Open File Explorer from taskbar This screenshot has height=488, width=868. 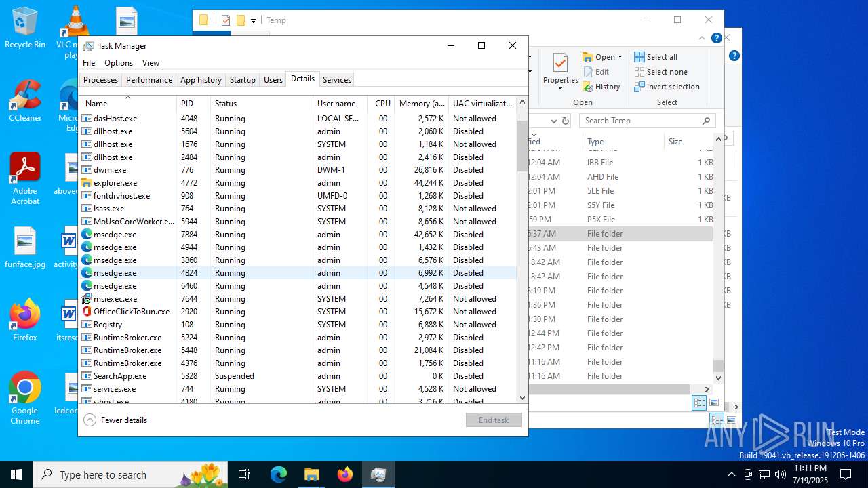pos(311,474)
